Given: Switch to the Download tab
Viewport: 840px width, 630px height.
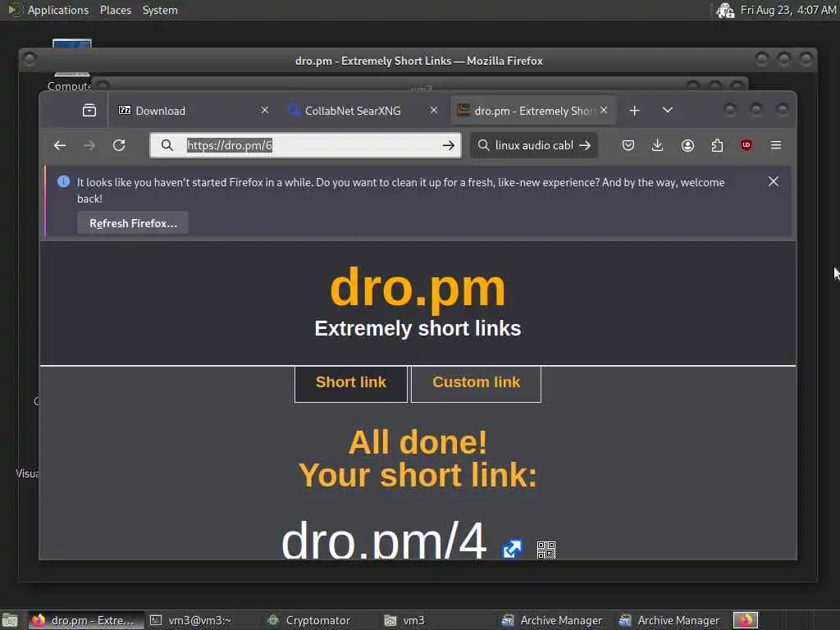Looking at the screenshot, I should tap(193, 111).
